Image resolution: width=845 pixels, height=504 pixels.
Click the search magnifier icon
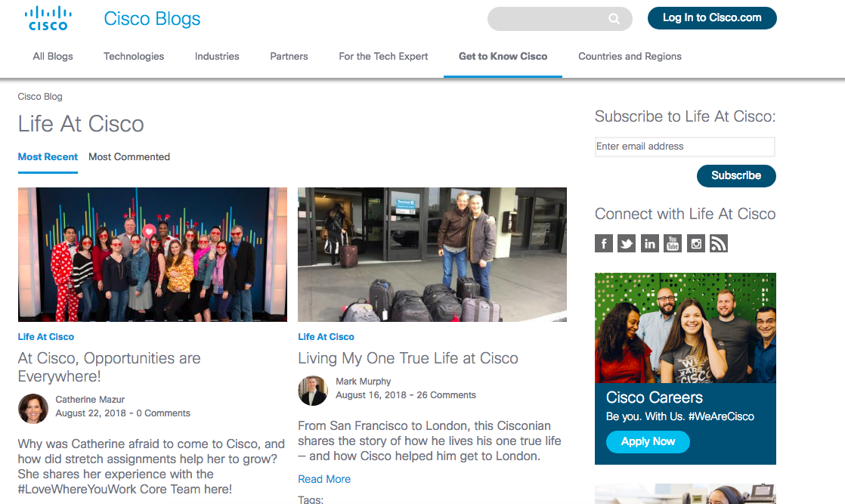tap(614, 19)
